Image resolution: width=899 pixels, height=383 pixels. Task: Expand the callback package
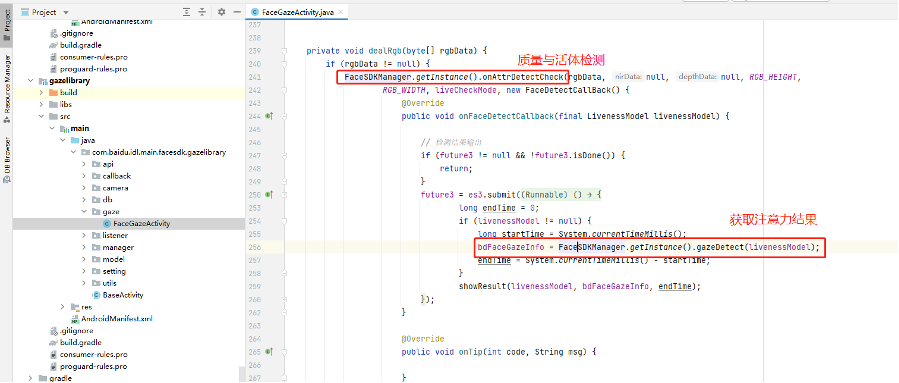(84, 176)
